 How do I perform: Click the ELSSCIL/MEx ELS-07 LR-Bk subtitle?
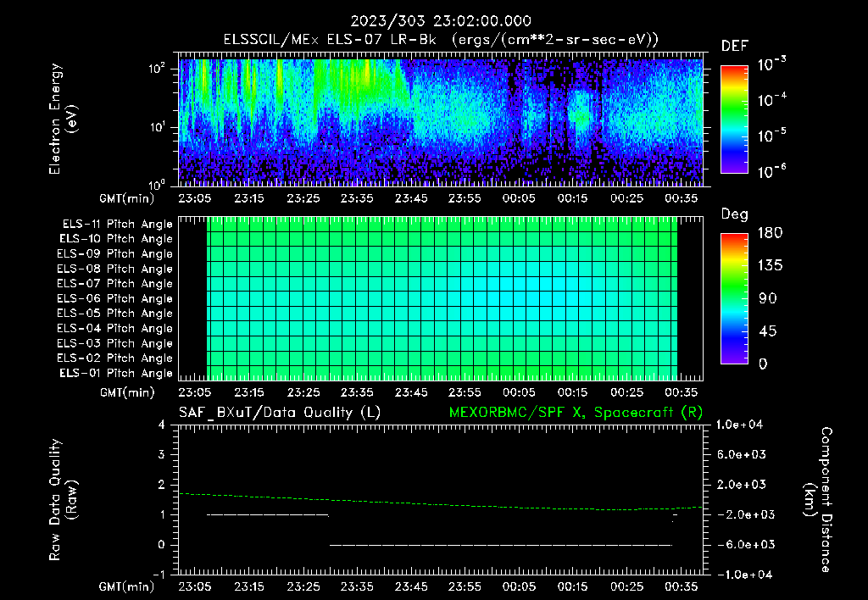pyautogui.click(x=330, y=40)
